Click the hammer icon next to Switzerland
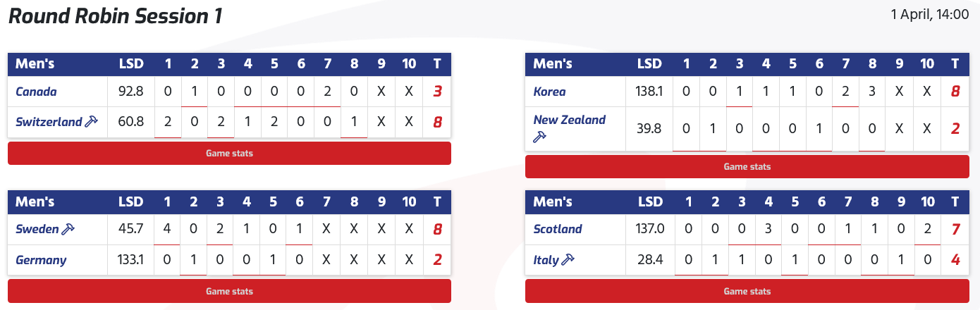980x310 pixels. coord(91,122)
